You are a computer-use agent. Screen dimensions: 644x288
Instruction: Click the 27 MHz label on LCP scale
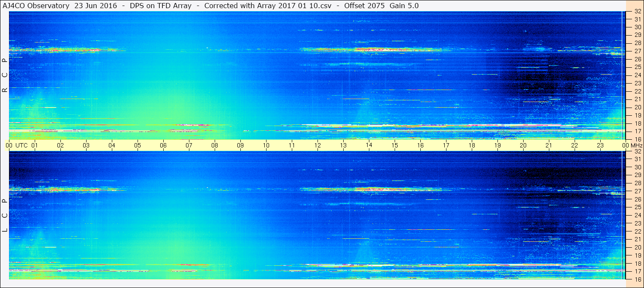point(638,191)
